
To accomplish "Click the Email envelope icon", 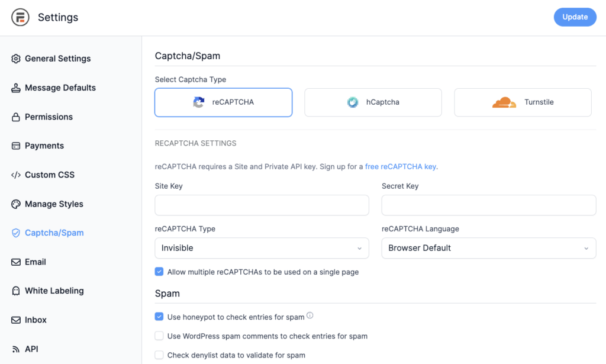I will point(16,262).
